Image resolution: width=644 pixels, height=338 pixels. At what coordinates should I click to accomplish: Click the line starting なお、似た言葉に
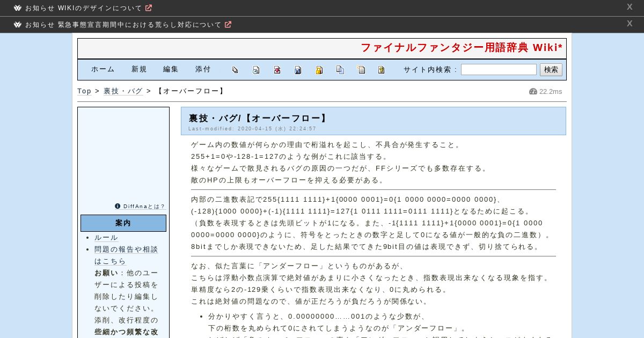(x=298, y=266)
